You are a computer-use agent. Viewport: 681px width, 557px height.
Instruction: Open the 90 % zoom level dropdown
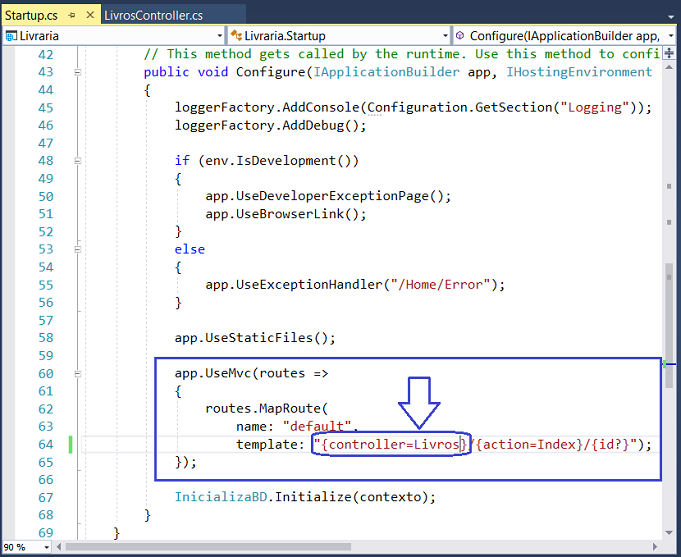(46, 547)
